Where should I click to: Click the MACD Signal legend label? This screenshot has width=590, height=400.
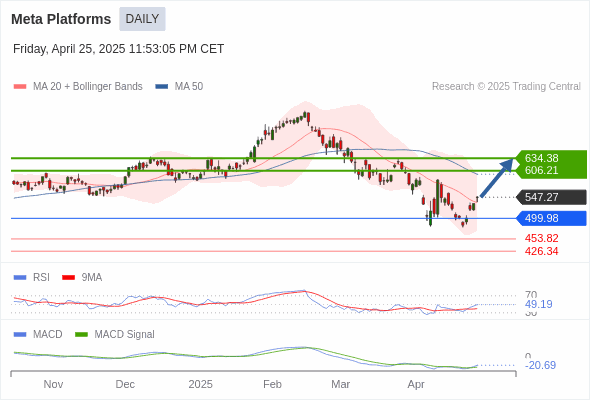[x=125, y=335]
